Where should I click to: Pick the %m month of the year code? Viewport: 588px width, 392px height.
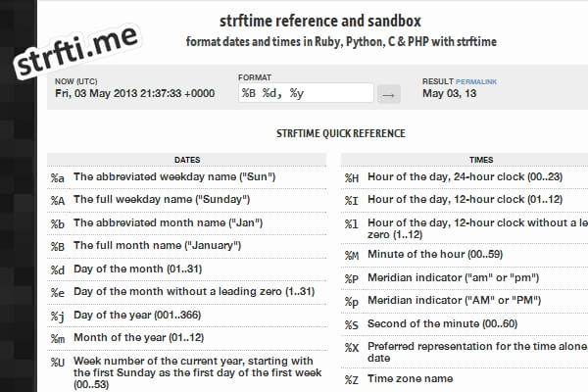58,338
